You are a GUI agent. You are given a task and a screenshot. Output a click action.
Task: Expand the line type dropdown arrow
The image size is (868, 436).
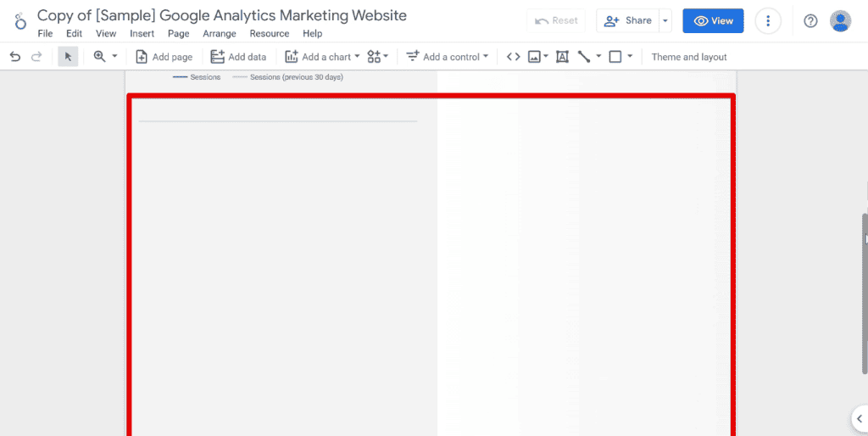click(598, 57)
